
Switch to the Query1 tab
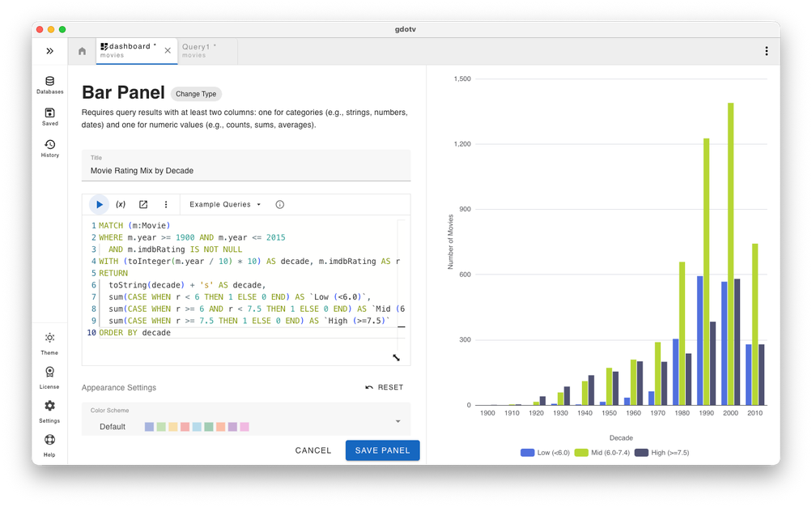click(x=198, y=51)
